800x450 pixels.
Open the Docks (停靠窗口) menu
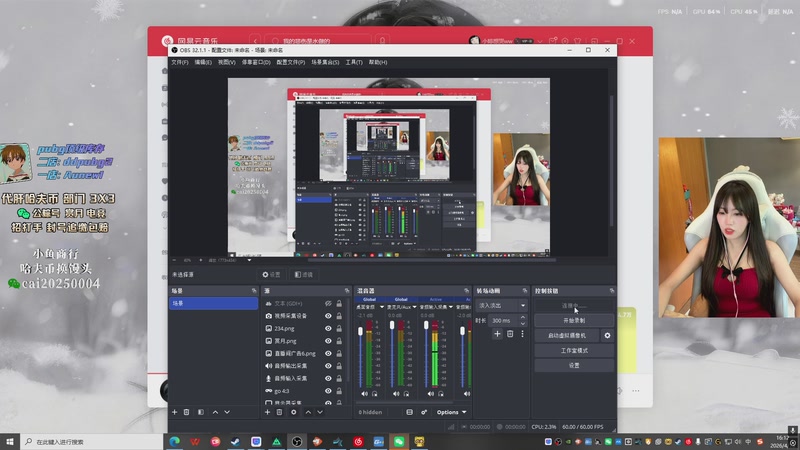pos(256,62)
